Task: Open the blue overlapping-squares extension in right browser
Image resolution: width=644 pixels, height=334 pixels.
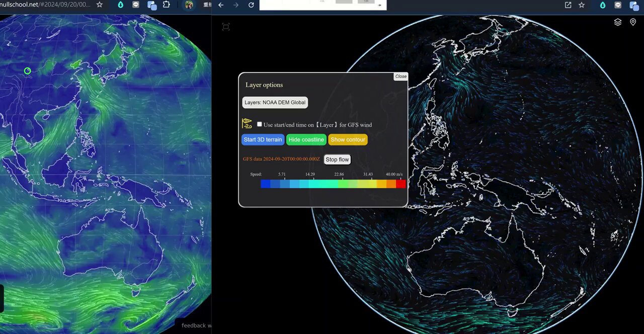Action: [x=634, y=6]
